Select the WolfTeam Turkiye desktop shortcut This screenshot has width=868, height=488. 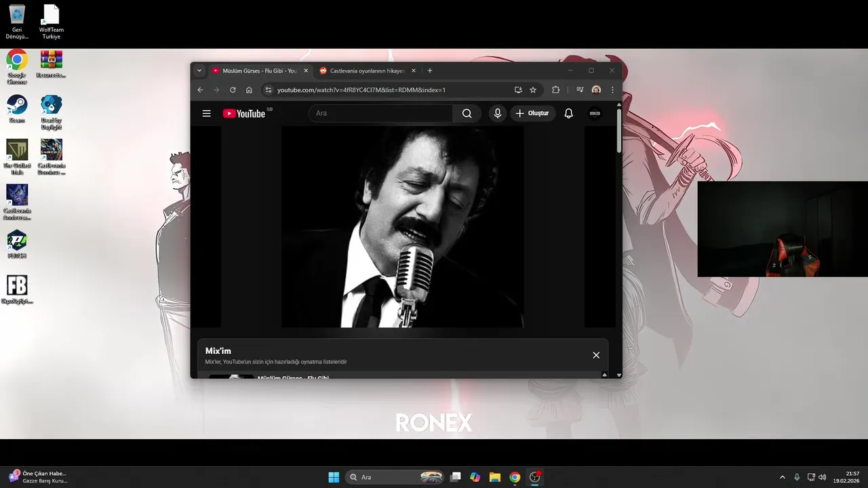[51, 22]
